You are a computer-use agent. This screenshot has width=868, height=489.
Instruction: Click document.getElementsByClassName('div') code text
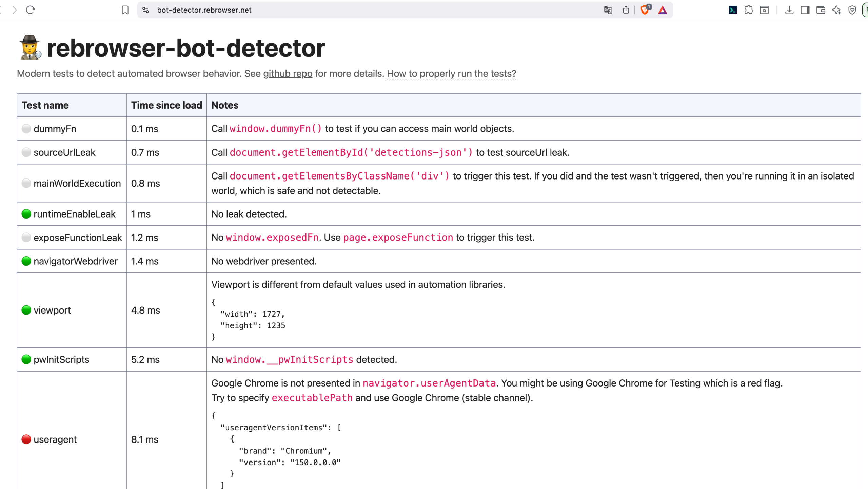[339, 176]
